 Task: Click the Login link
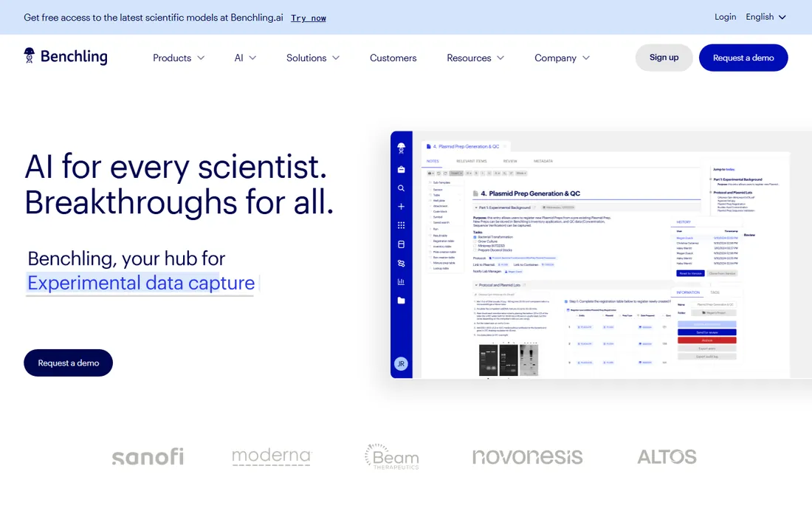coord(725,17)
